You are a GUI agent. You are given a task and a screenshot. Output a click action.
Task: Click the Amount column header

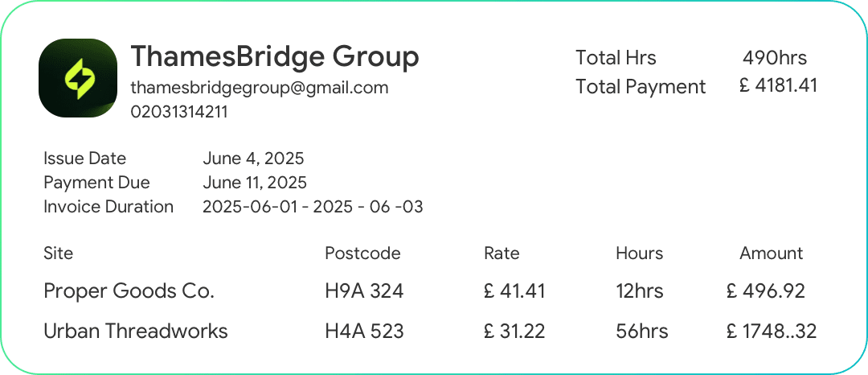771,253
